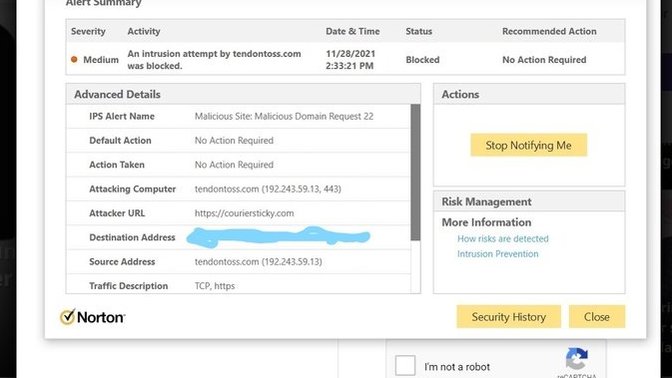The width and height of the screenshot is (672, 378).
Task: Select the Date & Time column header
Action: [352, 31]
